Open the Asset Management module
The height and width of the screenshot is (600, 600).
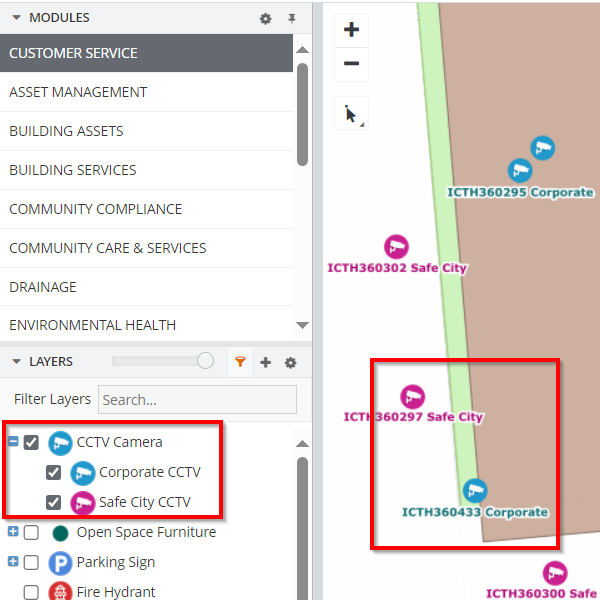[x=78, y=92]
